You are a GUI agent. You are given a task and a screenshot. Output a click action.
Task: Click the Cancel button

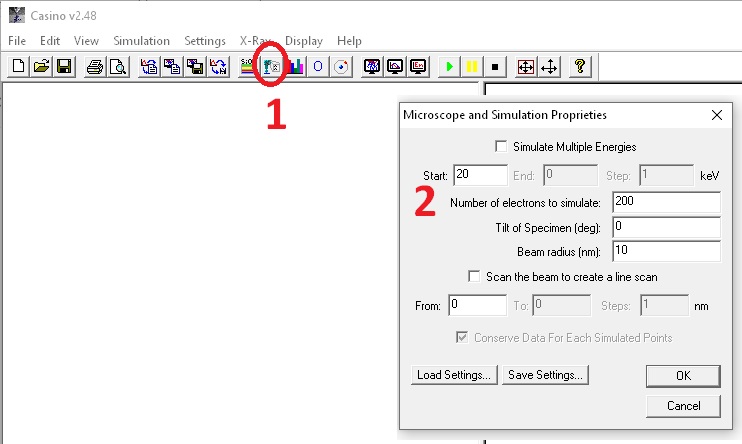point(683,406)
